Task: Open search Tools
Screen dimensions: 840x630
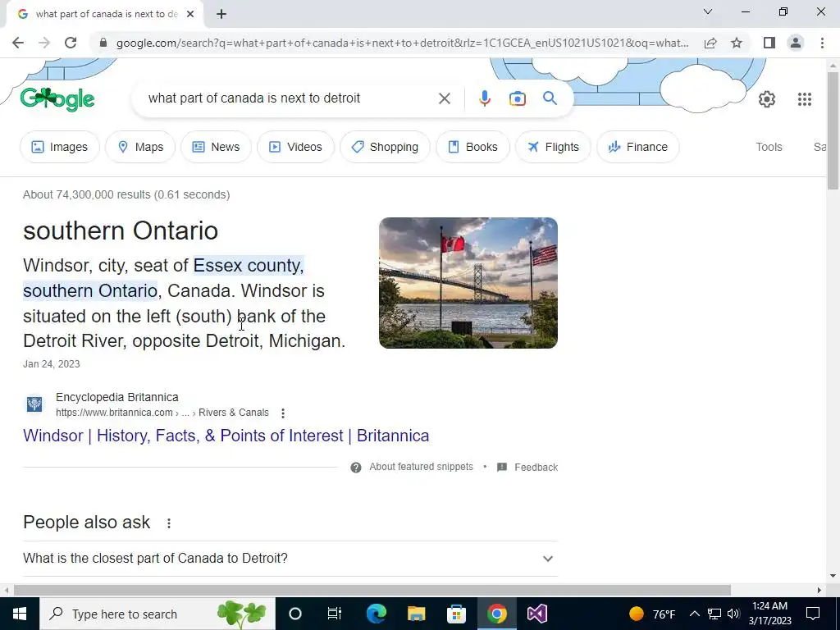Action: [769, 147]
